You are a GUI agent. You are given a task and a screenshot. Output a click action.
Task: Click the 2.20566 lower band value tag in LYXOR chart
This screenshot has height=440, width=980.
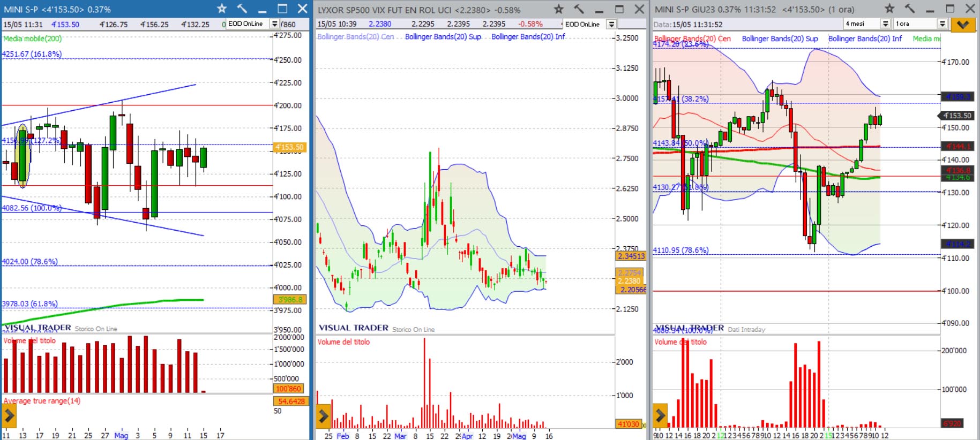pyautogui.click(x=631, y=290)
